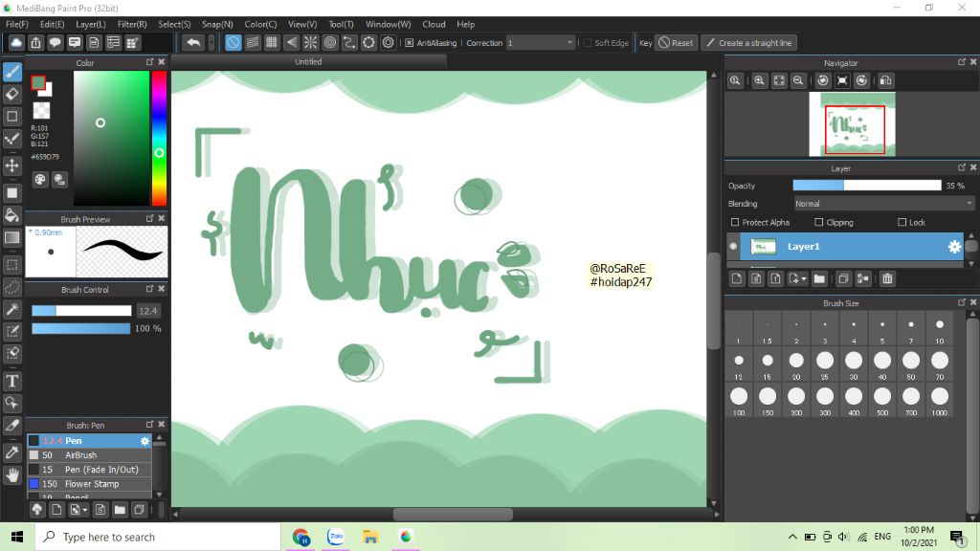The height and width of the screenshot is (551, 980).
Task: Open Layer1 settings gear
Action: 954,247
